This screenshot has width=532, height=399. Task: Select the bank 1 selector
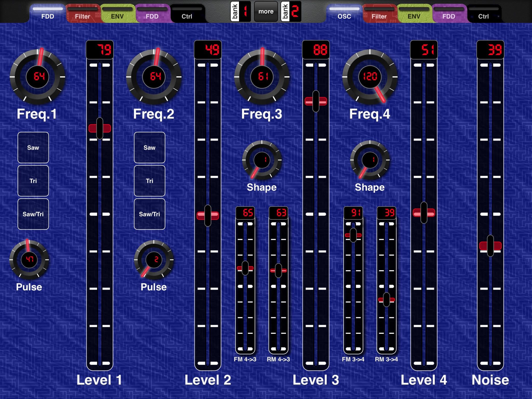[x=241, y=11]
